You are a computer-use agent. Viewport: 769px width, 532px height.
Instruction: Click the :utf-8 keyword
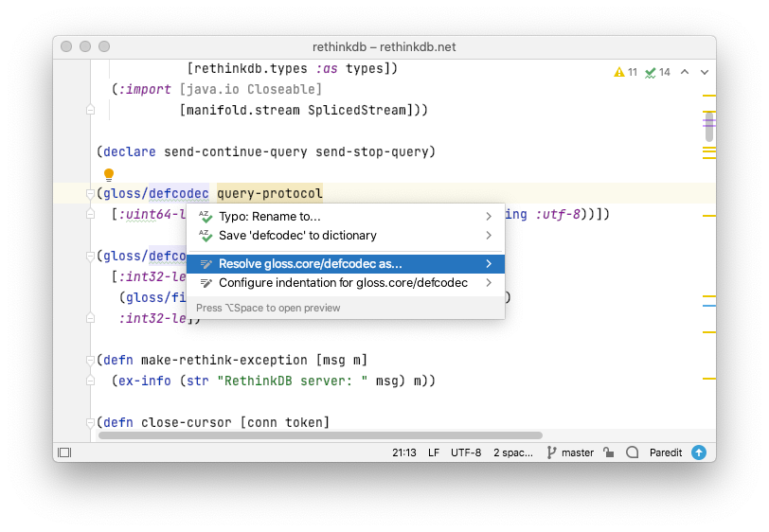[x=558, y=214]
